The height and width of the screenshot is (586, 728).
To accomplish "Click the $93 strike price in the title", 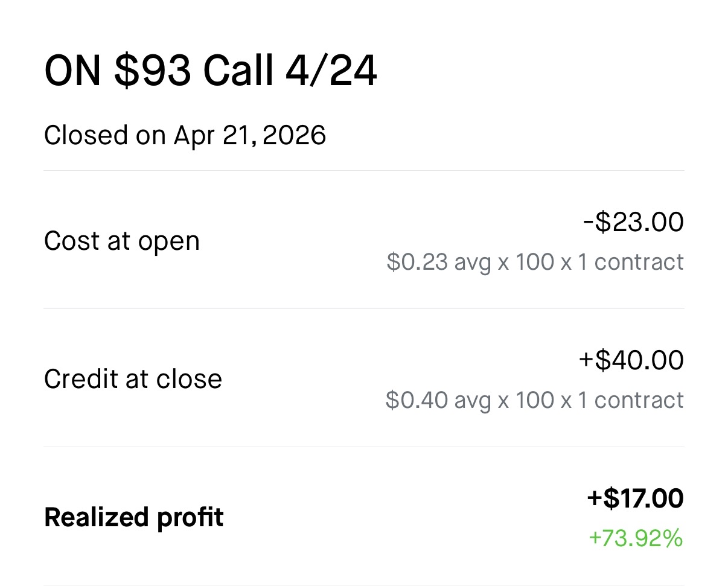I will pyautogui.click(x=153, y=72).
